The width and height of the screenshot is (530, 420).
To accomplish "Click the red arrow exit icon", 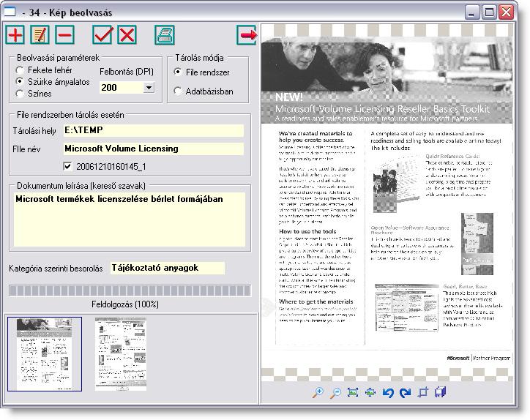I will coord(247,34).
